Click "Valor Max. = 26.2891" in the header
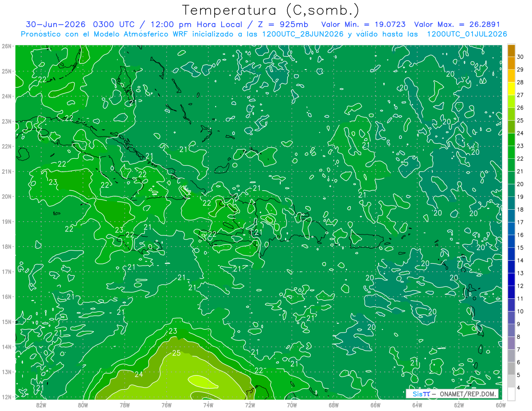Screen dimensions: 532x411 [x=457, y=24]
